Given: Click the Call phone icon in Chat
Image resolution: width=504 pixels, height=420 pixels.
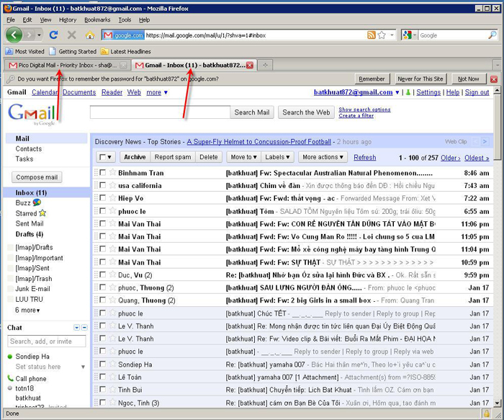Looking at the screenshot, I should (x=10, y=378).
